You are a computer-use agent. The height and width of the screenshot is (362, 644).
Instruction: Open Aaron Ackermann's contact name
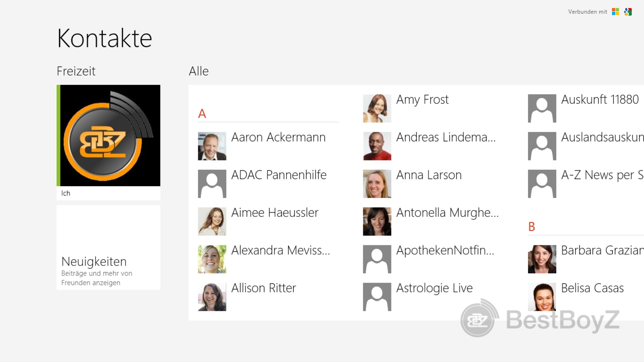click(x=278, y=138)
